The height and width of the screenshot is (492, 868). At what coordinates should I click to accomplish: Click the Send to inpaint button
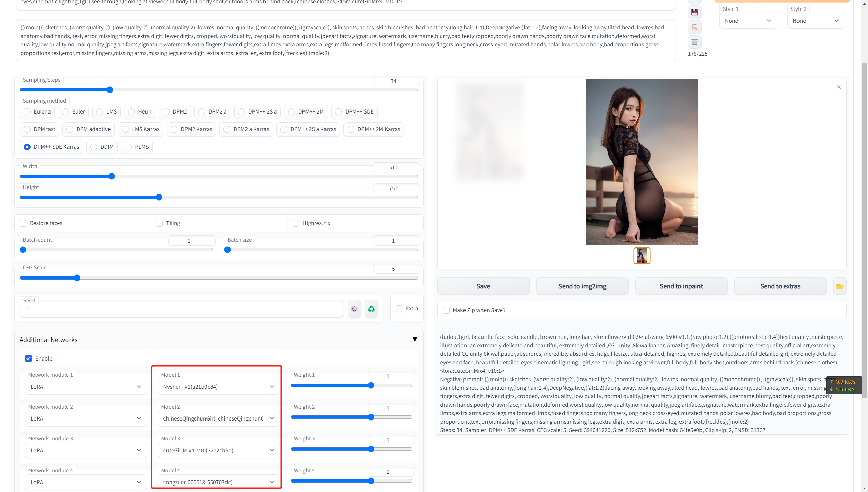(681, 286)
